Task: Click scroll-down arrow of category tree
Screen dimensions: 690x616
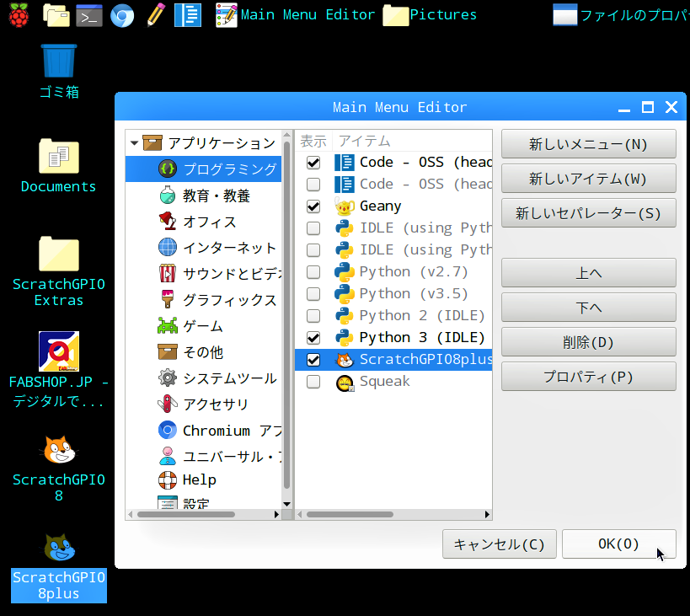Action: pos(287,504)
